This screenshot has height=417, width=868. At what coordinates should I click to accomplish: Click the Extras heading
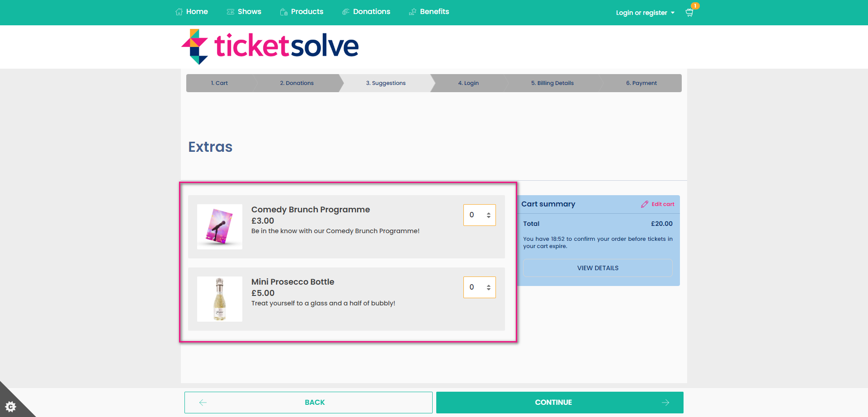(x=210, y=147)
